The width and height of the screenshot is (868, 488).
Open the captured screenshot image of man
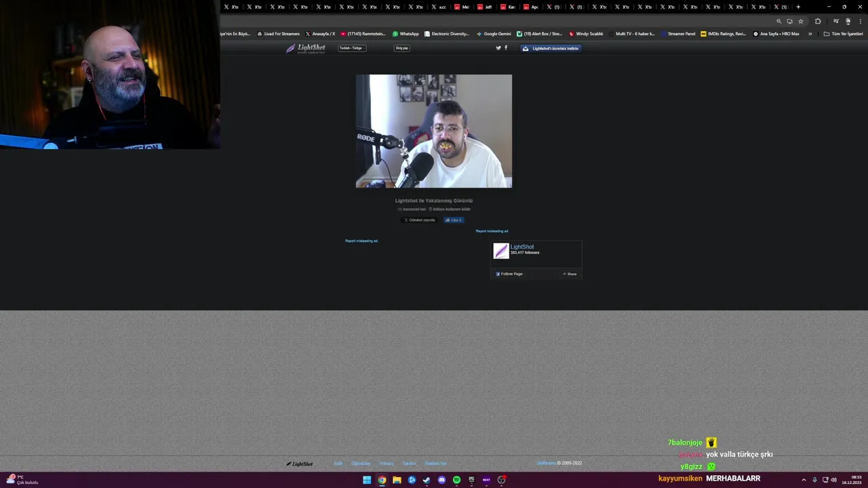click(x=434, y=131)
